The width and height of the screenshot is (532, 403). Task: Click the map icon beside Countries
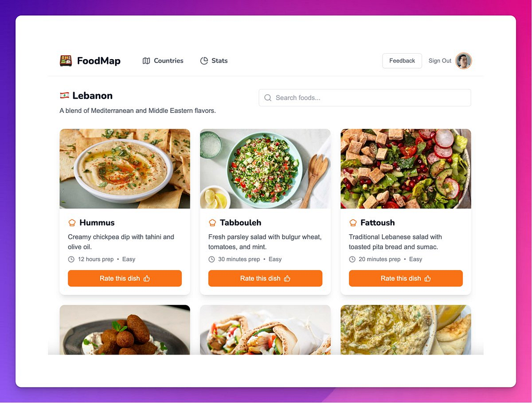[x=146, y=61]
